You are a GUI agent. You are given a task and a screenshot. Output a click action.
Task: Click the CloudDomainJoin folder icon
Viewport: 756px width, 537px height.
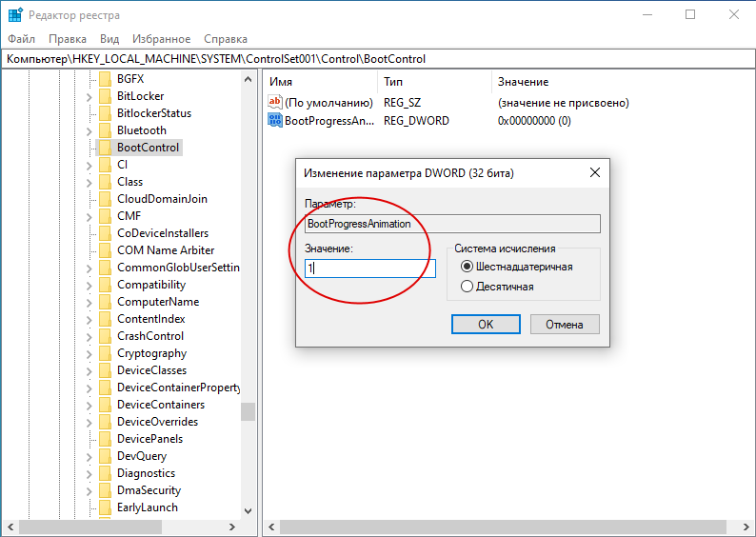coord(105,199)
